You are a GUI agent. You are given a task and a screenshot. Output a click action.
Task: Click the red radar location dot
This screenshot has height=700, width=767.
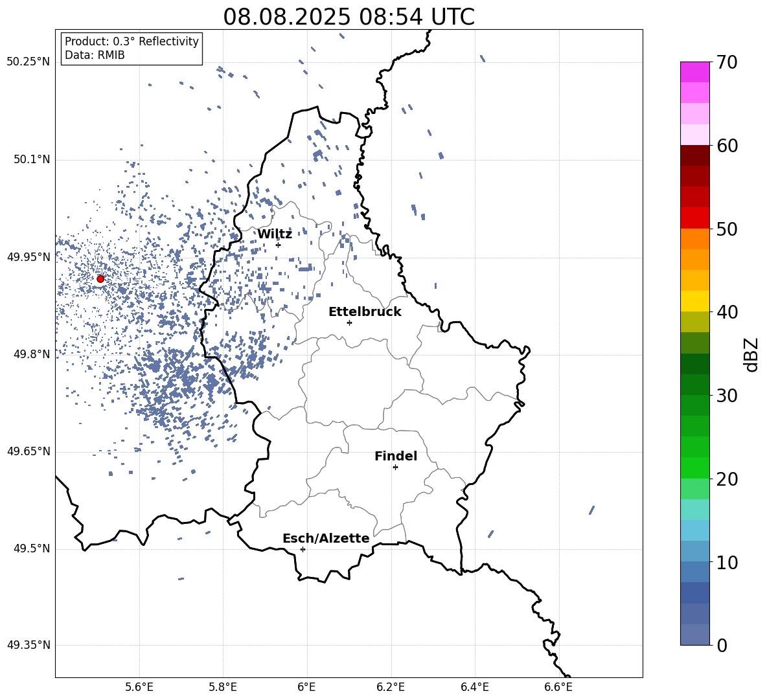(x=100, y=278)
